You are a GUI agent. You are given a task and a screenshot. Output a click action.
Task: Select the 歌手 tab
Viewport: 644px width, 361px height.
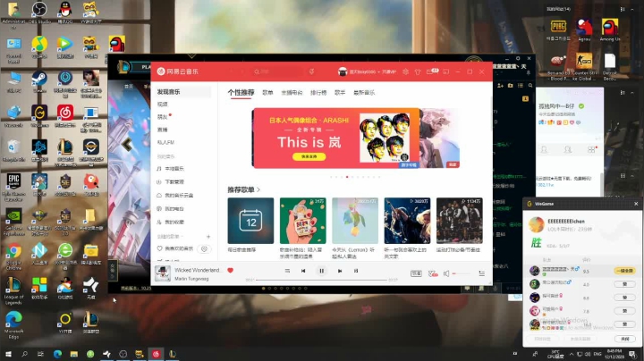coord(340,93)
